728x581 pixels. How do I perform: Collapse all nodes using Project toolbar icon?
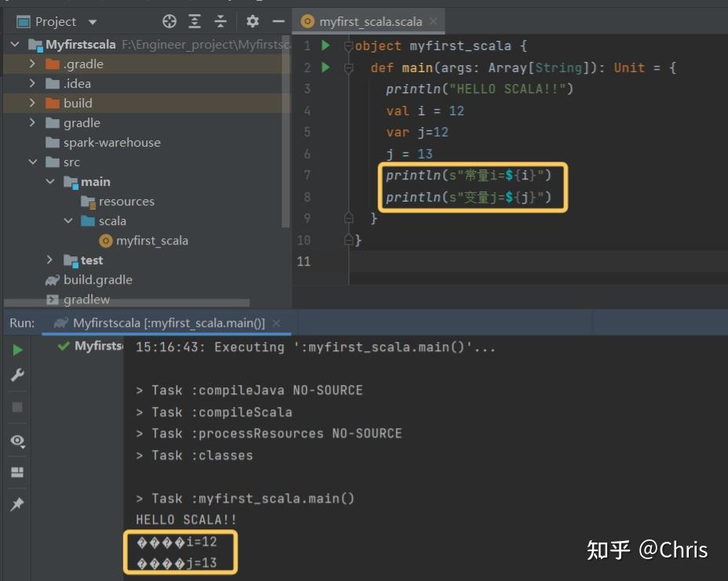220,21
